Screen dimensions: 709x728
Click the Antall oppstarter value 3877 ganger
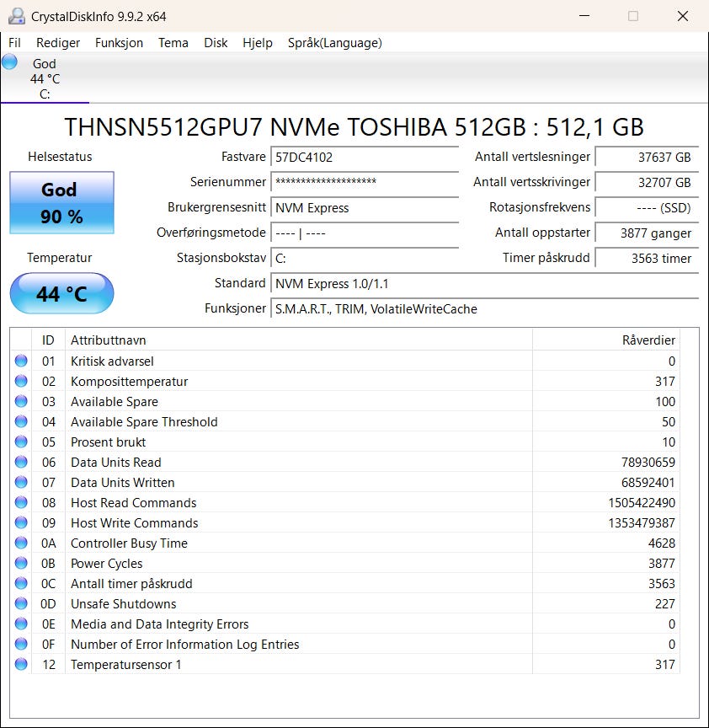[647, 233]
